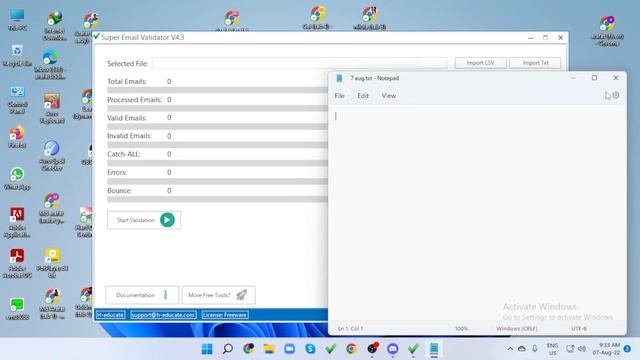Viewport: 640px width, 360px height.
Task: Click the volume speaker tray icon
Action: tap(582, 349)
